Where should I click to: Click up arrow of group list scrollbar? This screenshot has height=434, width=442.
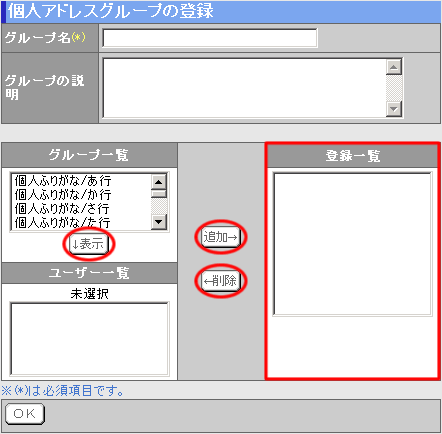coord(159,182)
